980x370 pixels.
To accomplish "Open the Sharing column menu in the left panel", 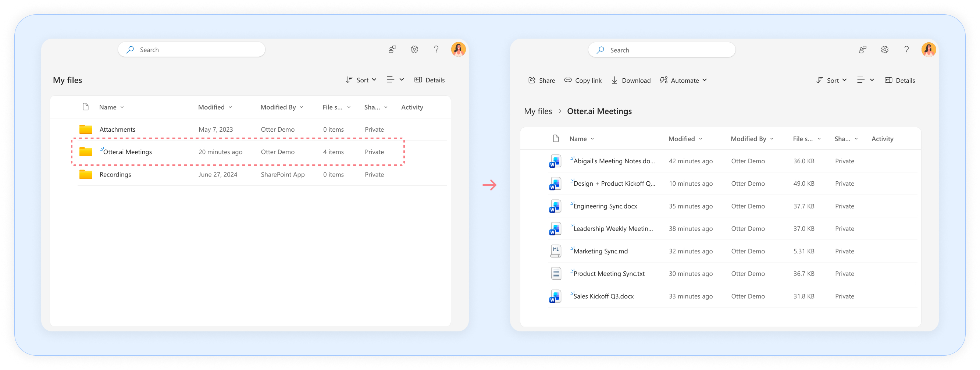I will [x=376, y=107].
